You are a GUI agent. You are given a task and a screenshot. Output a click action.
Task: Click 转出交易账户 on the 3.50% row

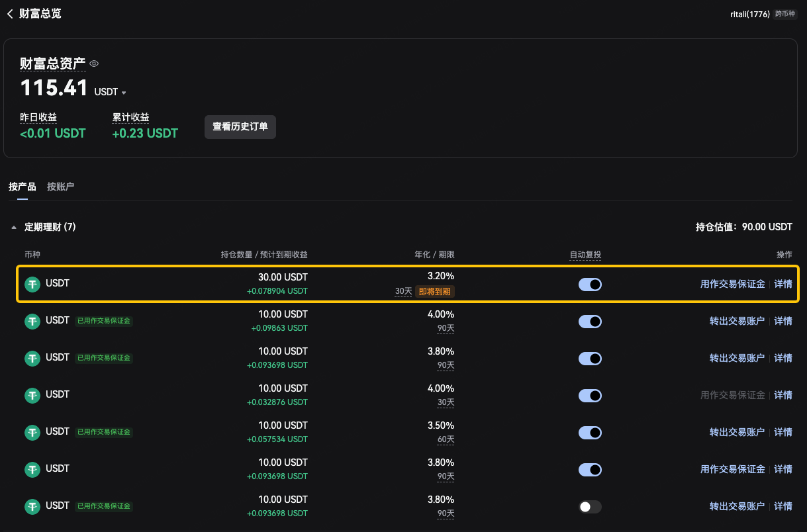(737, 432)
